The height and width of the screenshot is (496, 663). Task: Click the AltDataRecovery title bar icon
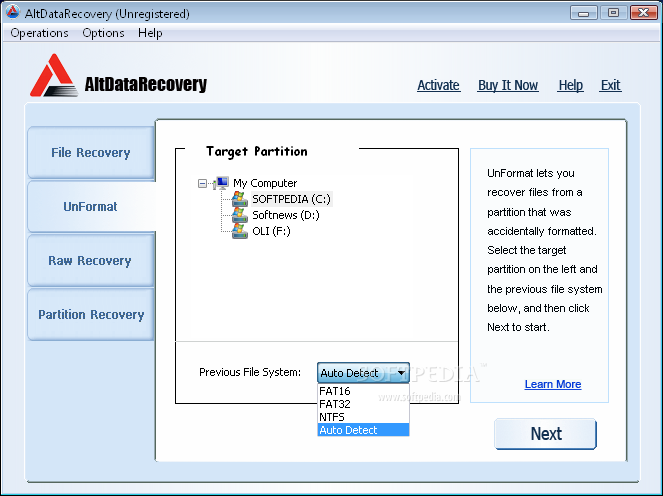12,13
